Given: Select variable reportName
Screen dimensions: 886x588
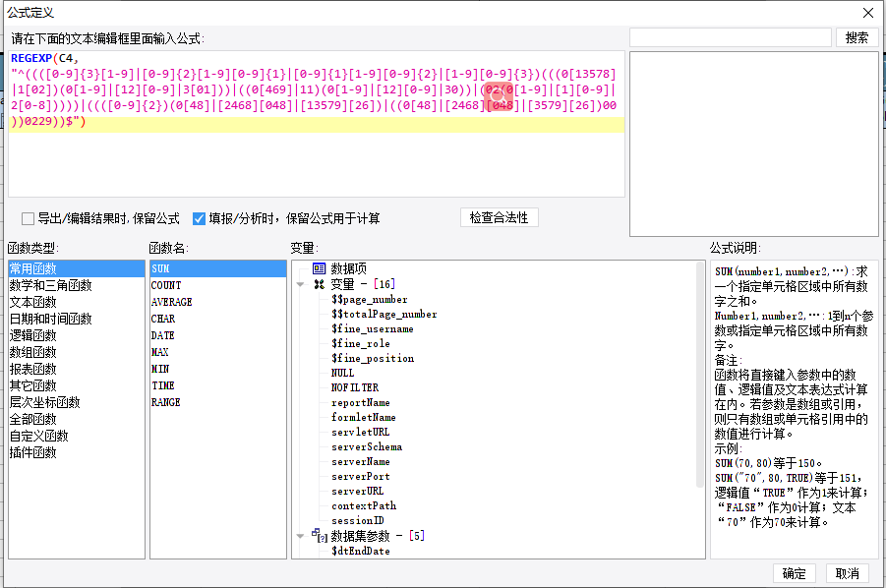Looking at the screenshot, I should (361, 403).
